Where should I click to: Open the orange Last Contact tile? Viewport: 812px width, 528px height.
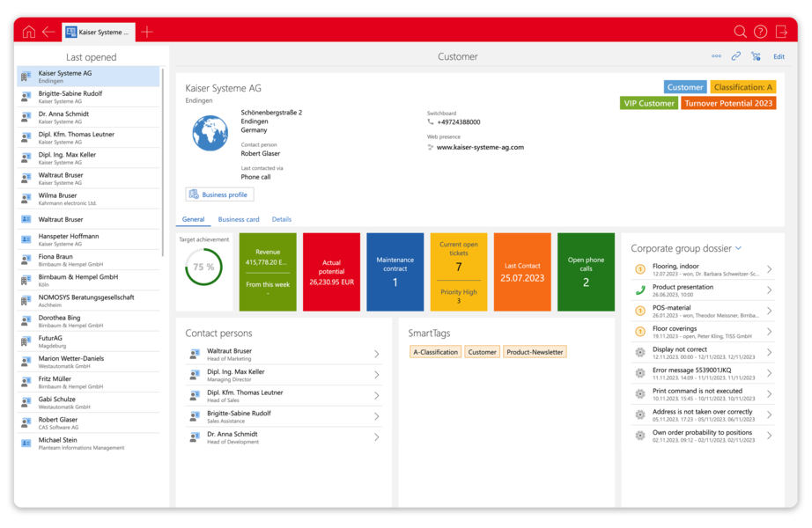pyautogui.click(x=522, y=272)
